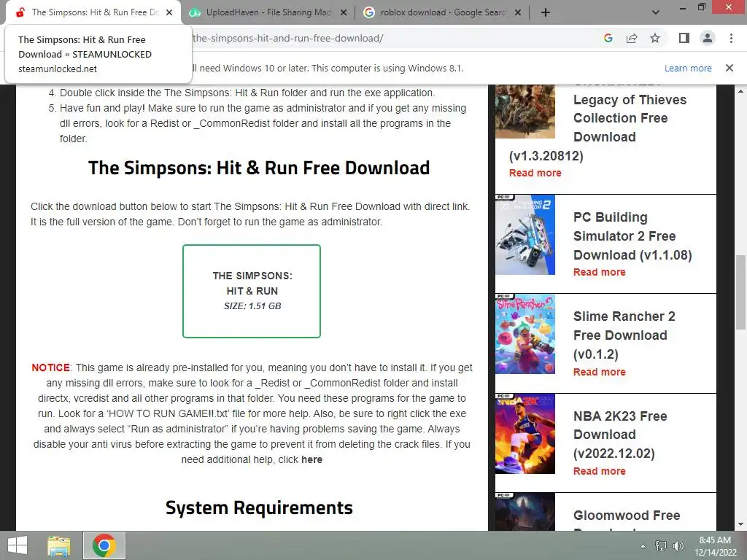The height and width of the screenshot is (560, 747).
Task: Open the Windows Start button
Action: (18, 545)
